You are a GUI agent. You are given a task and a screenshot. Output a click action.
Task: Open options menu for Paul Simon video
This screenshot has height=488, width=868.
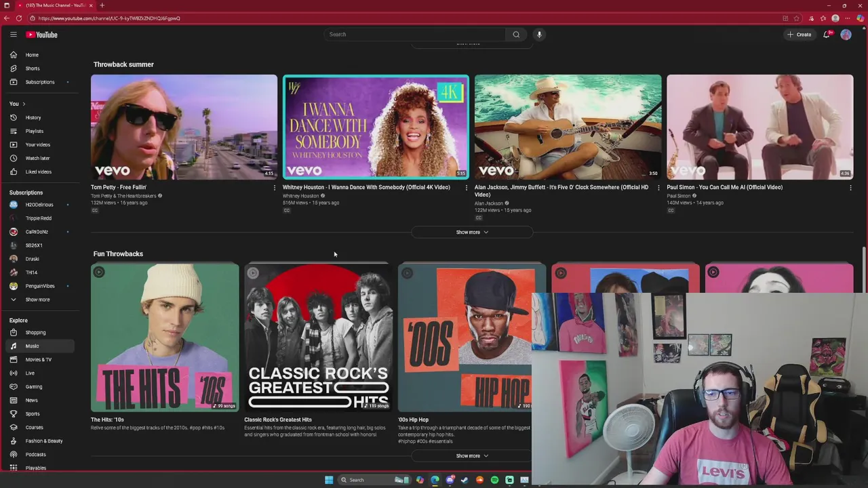tap(850, 188)
